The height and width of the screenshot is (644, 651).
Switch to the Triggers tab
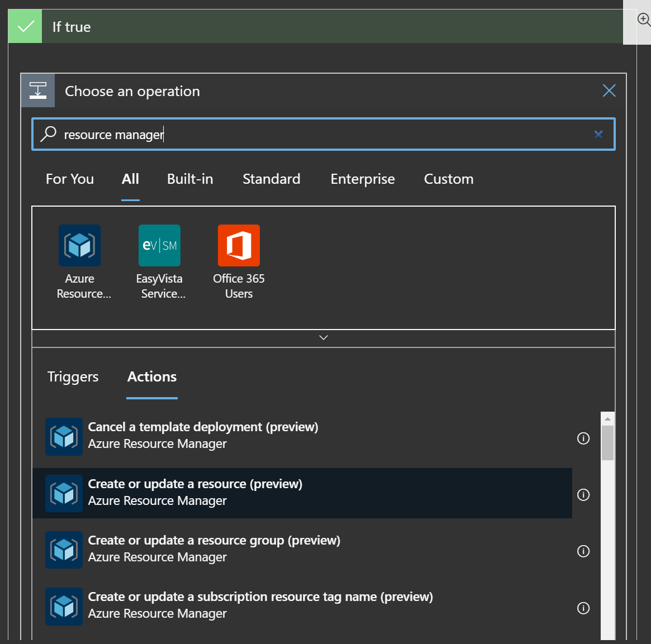(x=73, y=377)
